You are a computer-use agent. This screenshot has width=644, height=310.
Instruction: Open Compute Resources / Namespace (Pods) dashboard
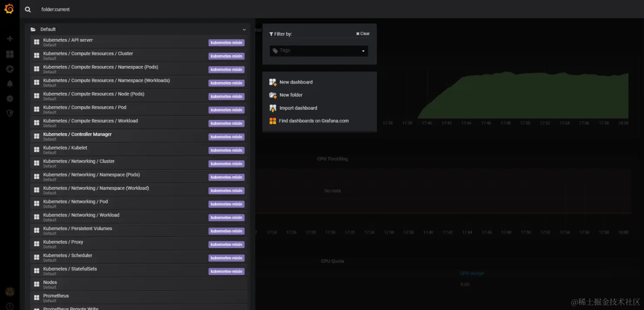coord(139,69)
